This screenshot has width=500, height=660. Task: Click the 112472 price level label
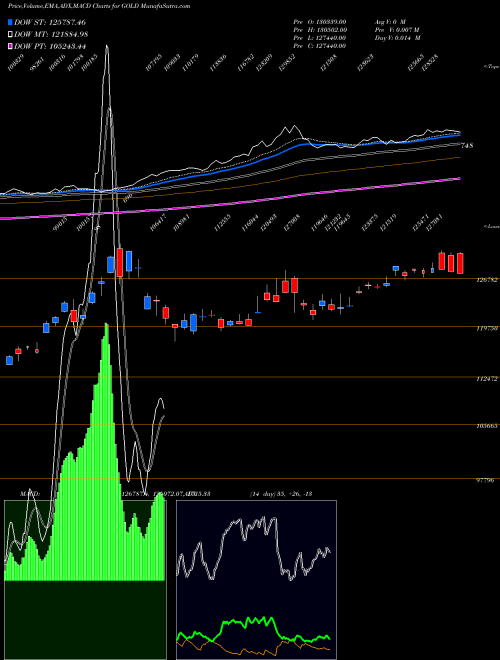(487, 378)
